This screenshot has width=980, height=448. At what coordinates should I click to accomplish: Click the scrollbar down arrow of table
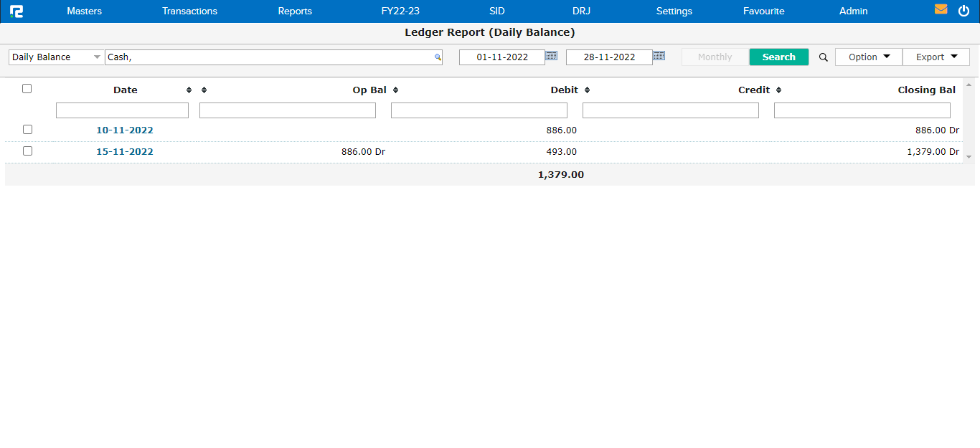coord(969,156)
